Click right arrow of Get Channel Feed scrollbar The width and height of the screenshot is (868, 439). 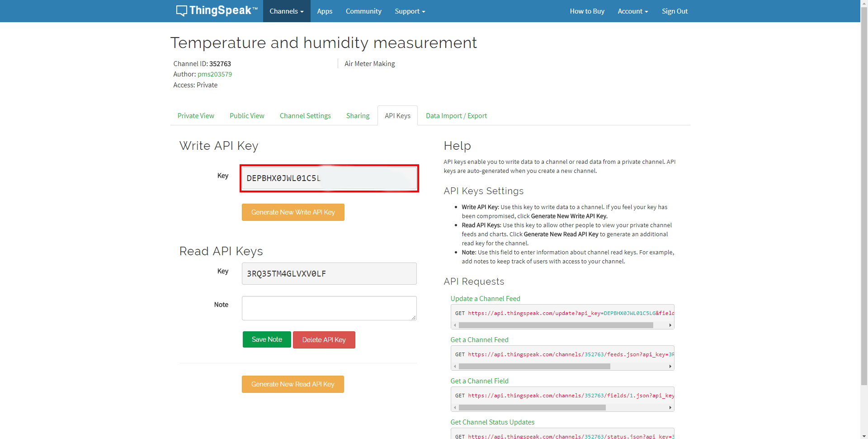[670, 366]
